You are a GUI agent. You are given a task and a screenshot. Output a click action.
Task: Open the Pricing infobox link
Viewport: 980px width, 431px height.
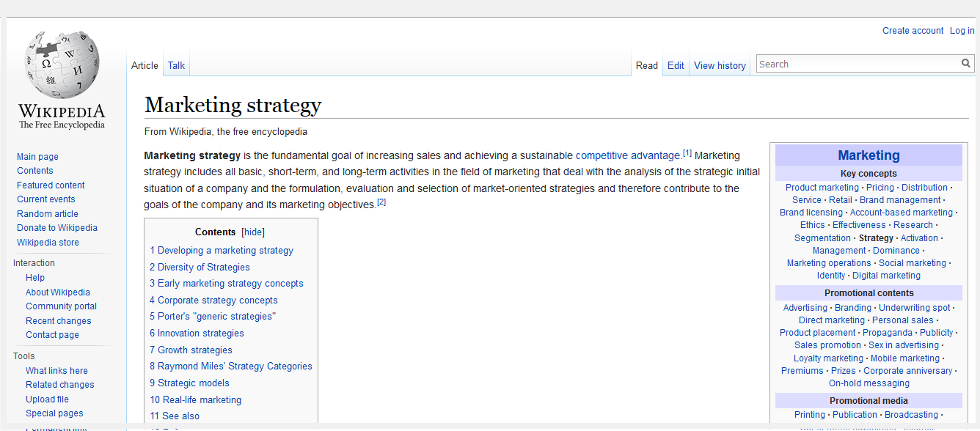[x=880, y=188]
